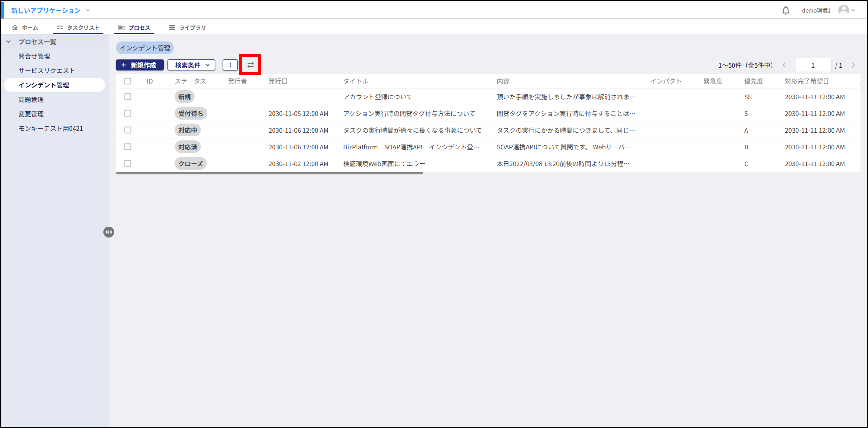Click the page number input field
The width and height of the screenshot is (868, 428).
[813, 65]
